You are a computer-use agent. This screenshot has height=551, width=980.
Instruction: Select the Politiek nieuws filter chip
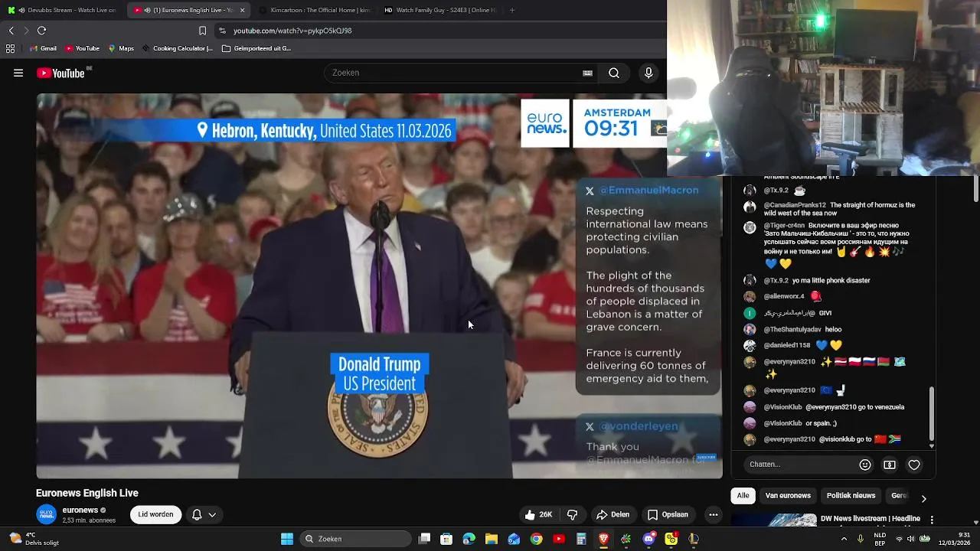pyautogui.click(x=851, y=495)
